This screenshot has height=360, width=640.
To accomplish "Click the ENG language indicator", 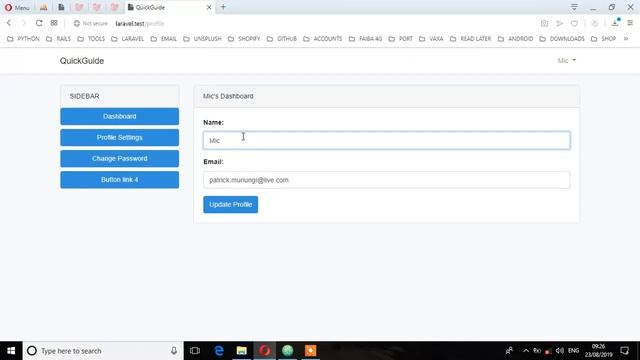I will [x=573, y=351].
